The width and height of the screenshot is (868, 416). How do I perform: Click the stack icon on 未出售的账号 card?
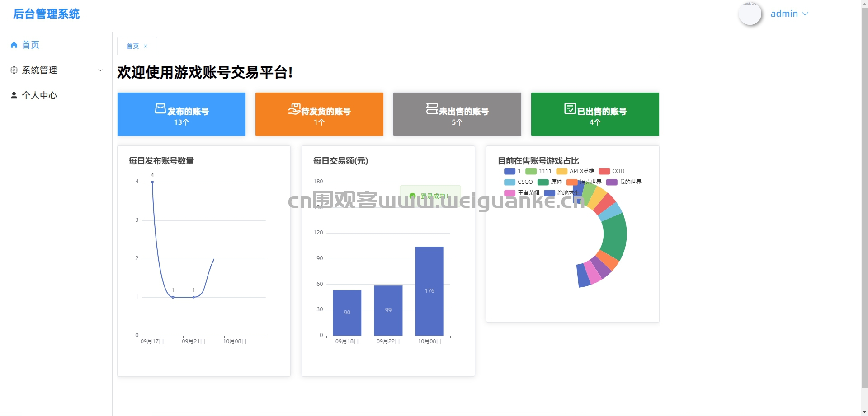pos(432,108)
